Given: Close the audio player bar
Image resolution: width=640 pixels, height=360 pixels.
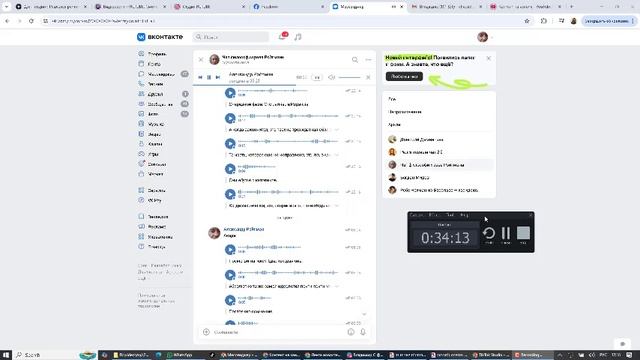Looking at the screenshot, I should point(368,77).
